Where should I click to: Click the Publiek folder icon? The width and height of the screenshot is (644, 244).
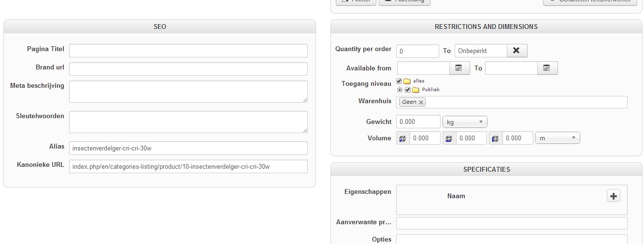[x=415, y=90]
